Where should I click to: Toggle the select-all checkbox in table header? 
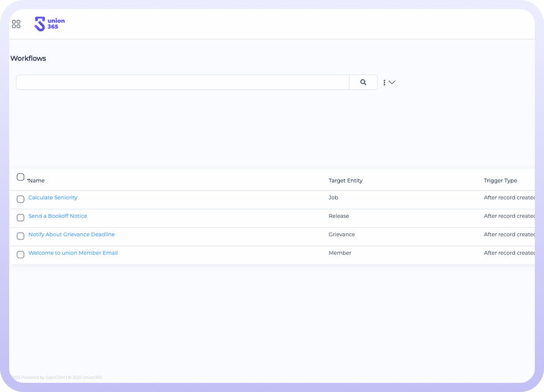coord(20,177)
